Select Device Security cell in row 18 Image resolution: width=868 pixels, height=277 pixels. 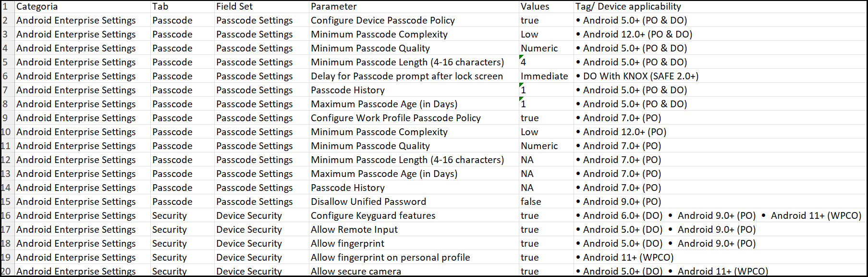click(x=261, y=243)
